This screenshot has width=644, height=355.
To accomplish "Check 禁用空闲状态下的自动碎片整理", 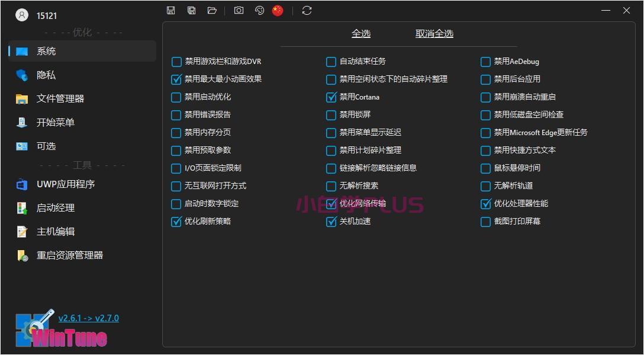I will click(331, 79).
